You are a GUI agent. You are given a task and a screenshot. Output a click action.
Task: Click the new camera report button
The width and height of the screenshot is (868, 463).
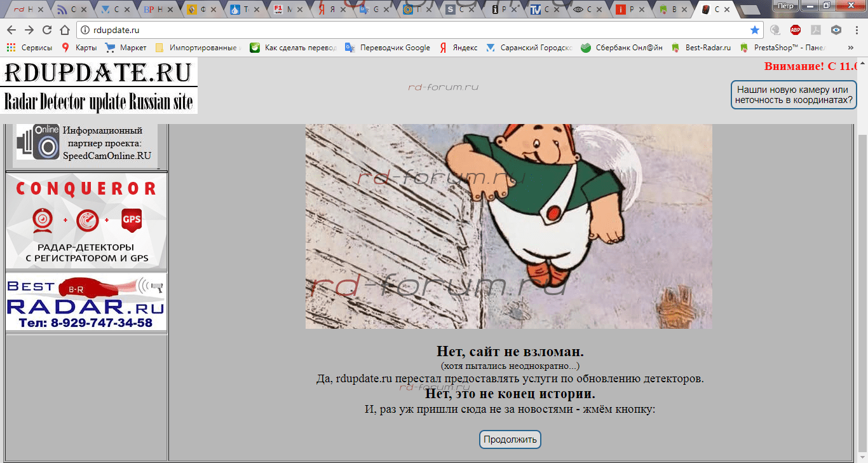coord(793,95)
